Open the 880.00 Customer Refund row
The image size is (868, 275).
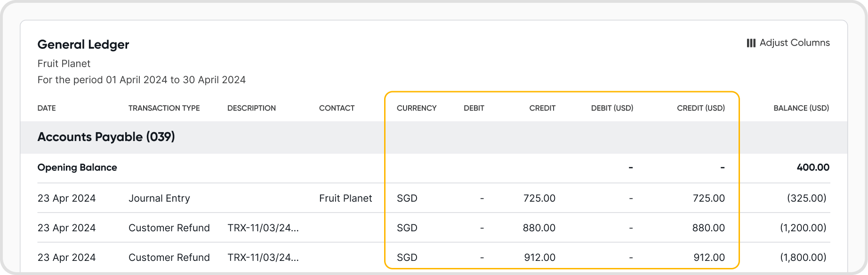pos(169,228)
